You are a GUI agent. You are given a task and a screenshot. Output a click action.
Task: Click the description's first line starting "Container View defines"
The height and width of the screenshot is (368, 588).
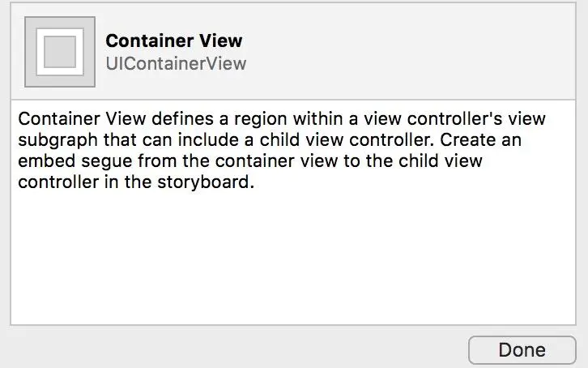281,119
